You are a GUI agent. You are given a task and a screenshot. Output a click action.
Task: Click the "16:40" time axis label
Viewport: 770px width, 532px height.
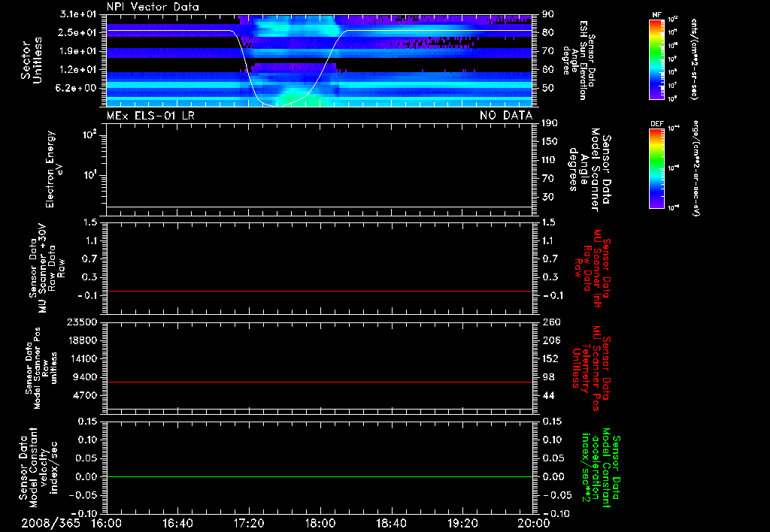(177, 523)
